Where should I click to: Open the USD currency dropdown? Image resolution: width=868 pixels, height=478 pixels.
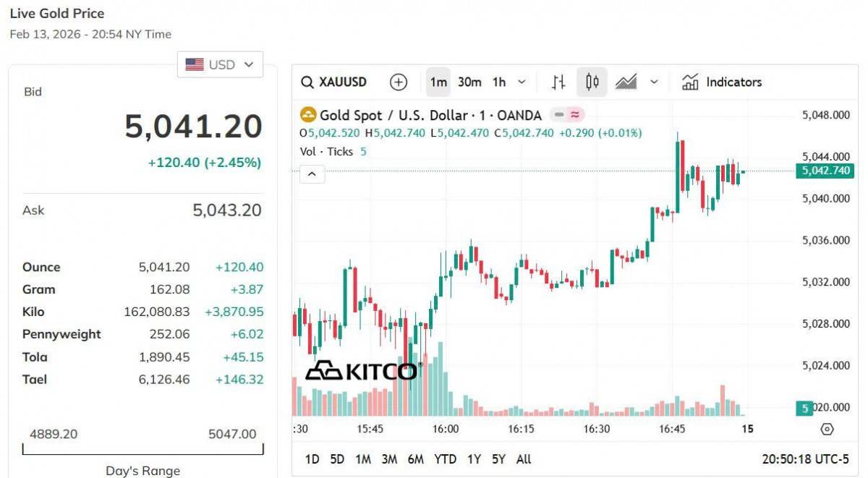pyautogui.click(x=220, y=64)
